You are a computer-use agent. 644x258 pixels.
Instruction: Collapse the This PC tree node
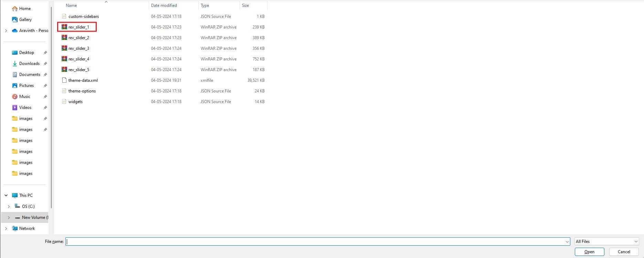click(6, 195)
